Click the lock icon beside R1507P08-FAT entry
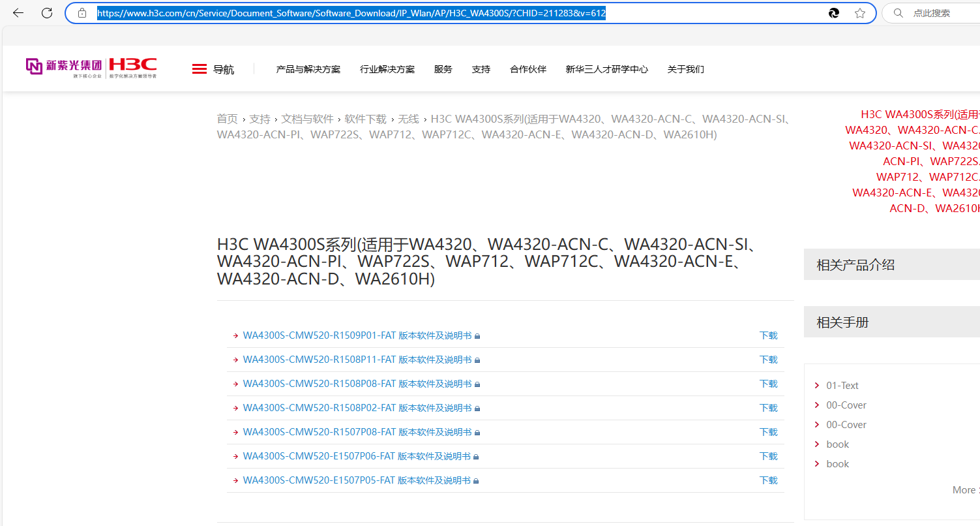Viewport: 980px width, 526px height. coord(477,433)
